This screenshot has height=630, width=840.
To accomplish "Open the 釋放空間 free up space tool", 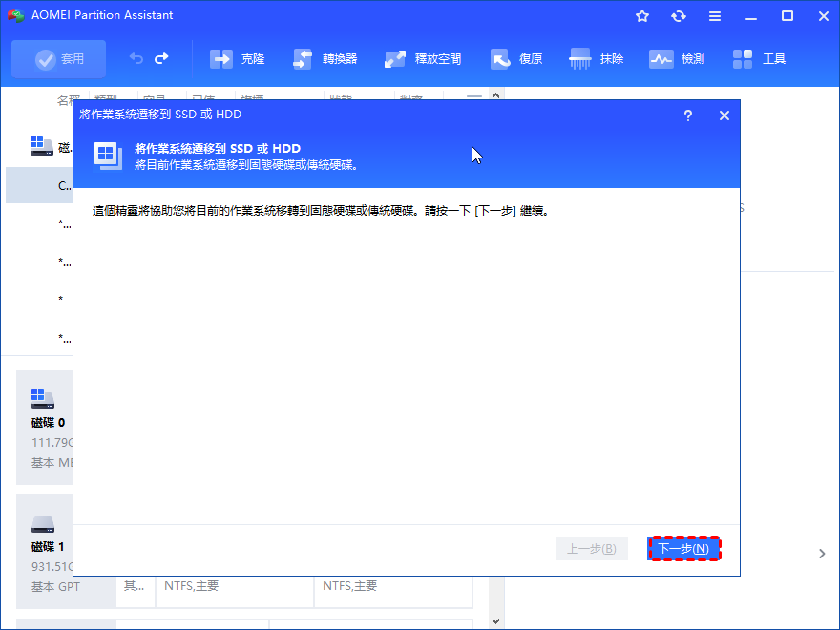I will point(423,59).
